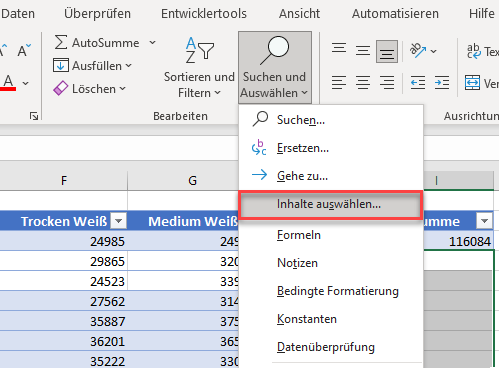
Task: Click the merge cells icon
Action: [472, 83]
